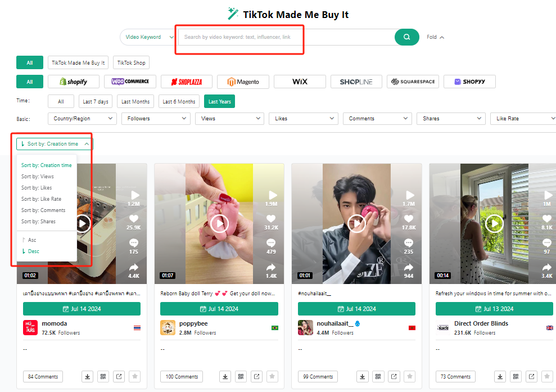Collapse the Sort by Creation time dropdown

[54, 143]
